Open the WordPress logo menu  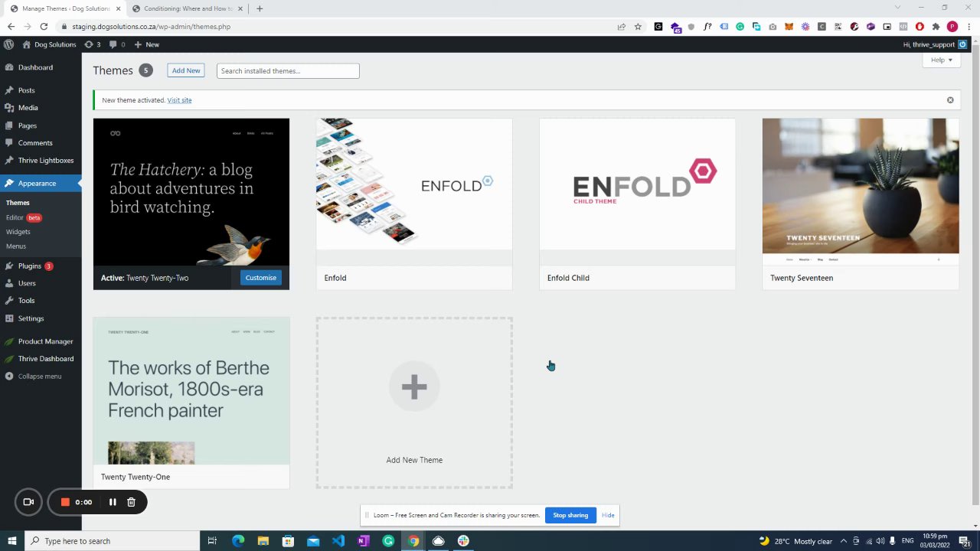click(8, 44)
